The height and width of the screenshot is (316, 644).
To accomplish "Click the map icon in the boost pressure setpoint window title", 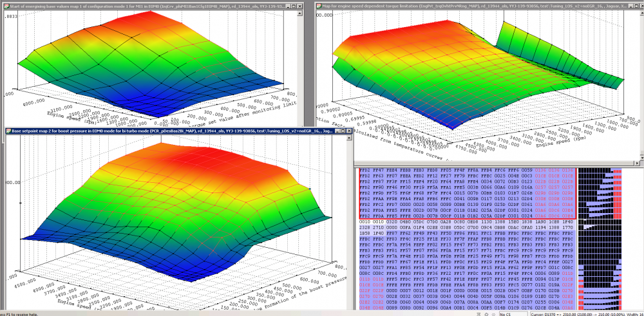I will pyautogui.click(x=8, y=131).
